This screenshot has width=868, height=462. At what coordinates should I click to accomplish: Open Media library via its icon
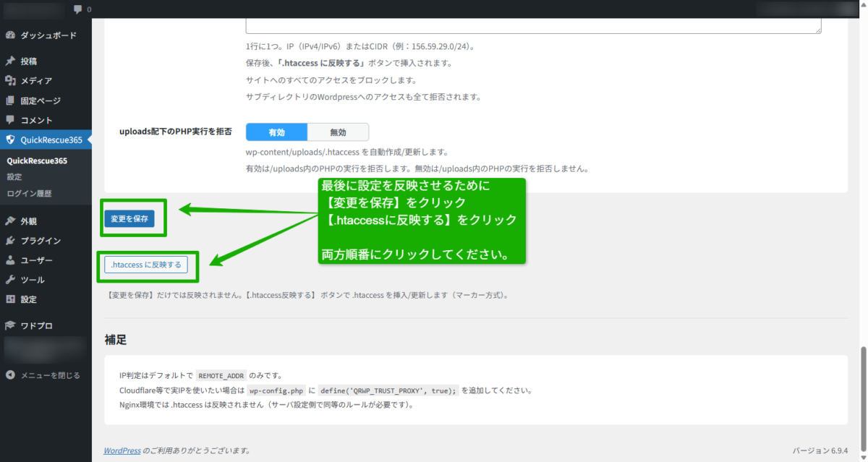tap(10, 81)
